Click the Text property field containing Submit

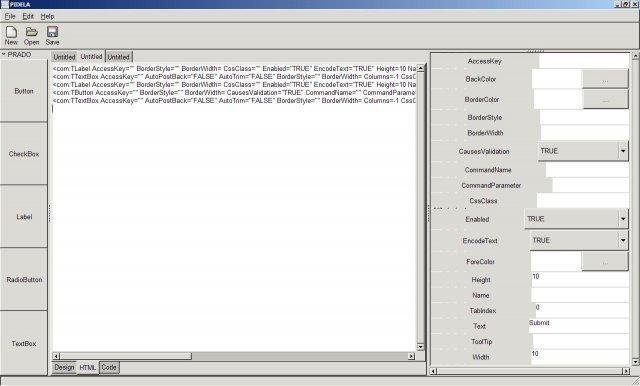(x=579, y=326)
